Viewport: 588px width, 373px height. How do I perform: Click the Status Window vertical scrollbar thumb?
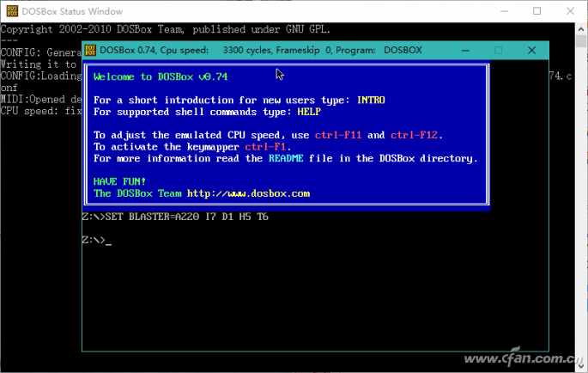point(581,41)
